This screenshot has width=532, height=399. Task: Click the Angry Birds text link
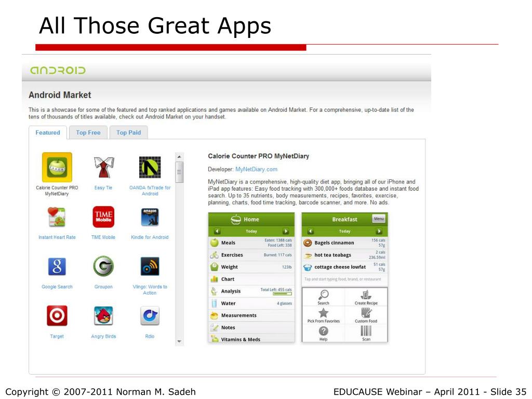[103, 336]
